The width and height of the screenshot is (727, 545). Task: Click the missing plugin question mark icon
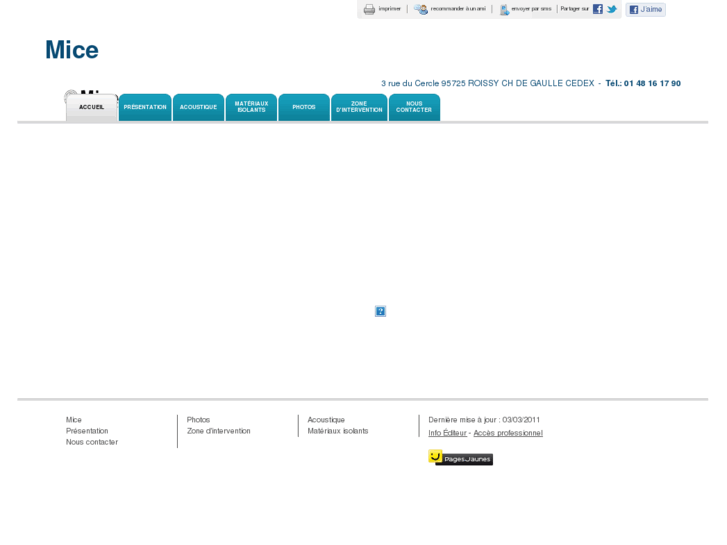tap(380, 311)
